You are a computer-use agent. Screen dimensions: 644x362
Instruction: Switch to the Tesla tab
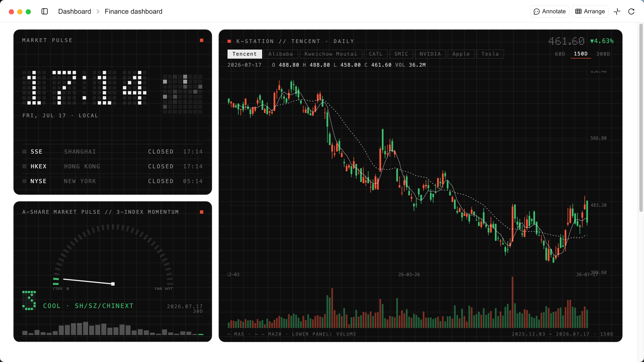pos(490,54)
